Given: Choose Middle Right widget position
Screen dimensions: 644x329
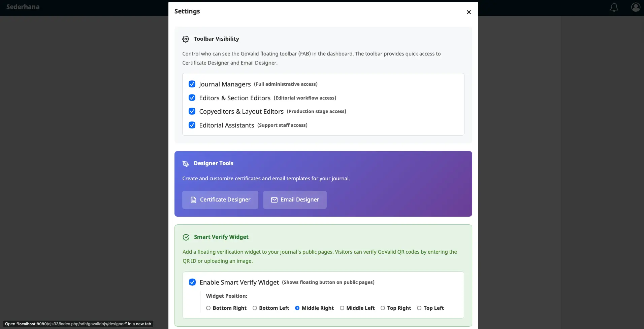Looking at the screenshot, I should [x=297, y=308].
